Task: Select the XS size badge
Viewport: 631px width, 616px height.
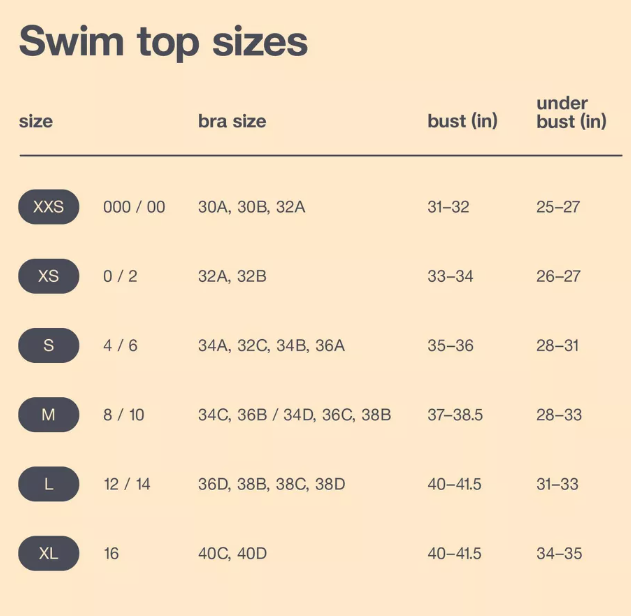Action: (x=48, y=276)
